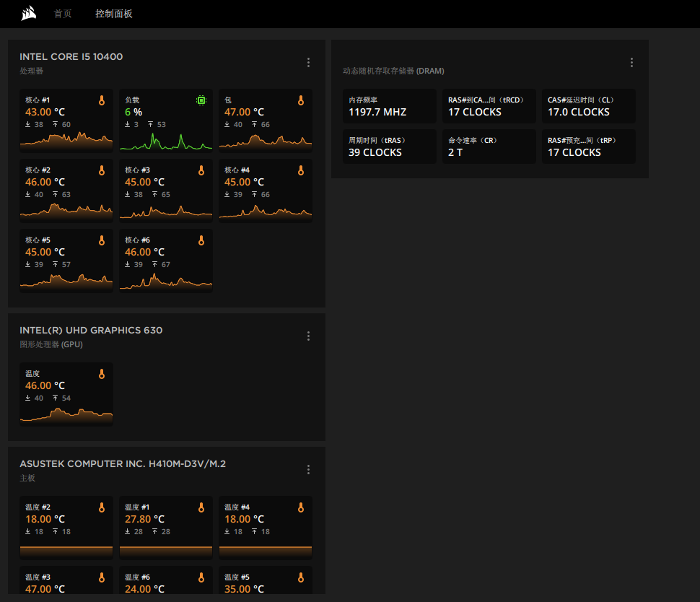Select the tRCD 17 CLOCKS tile
Viewport: 700px width, 602px height.
click(489, 106)
